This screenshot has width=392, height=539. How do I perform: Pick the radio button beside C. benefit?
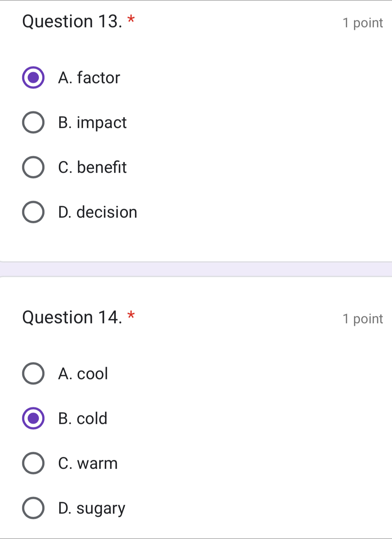[x=33, y=167]
